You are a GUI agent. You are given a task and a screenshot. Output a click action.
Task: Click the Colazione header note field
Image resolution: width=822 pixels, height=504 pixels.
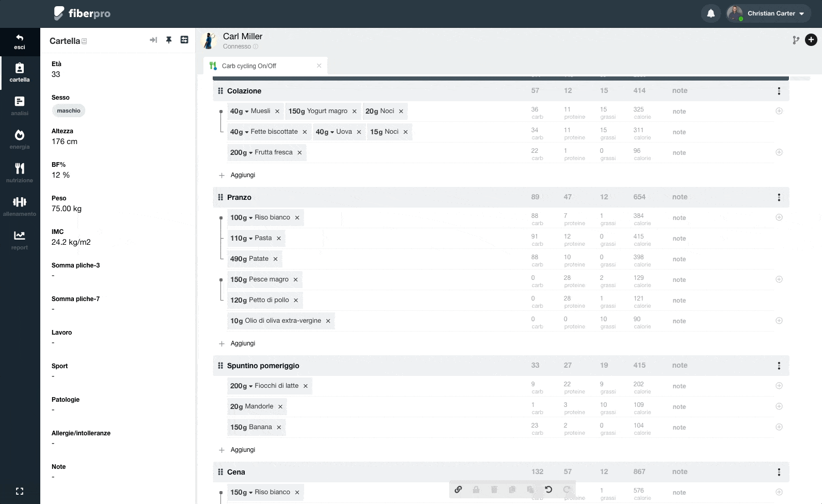tap(680, 90)
